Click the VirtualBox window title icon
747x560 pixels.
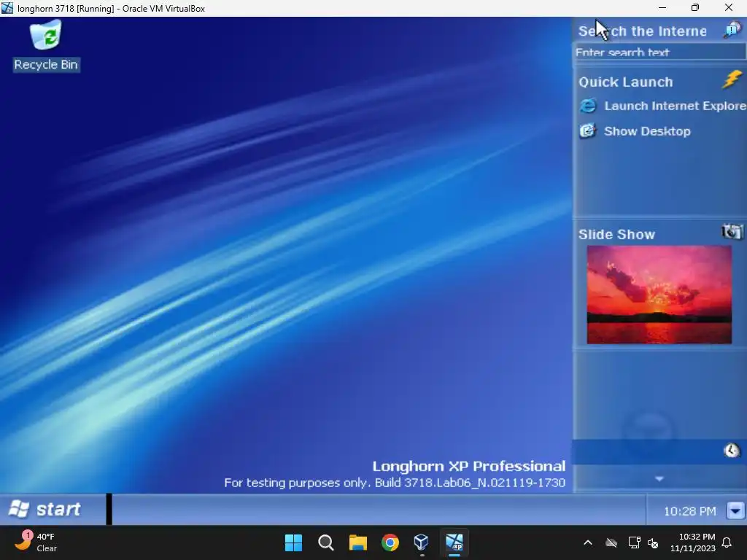7,8
